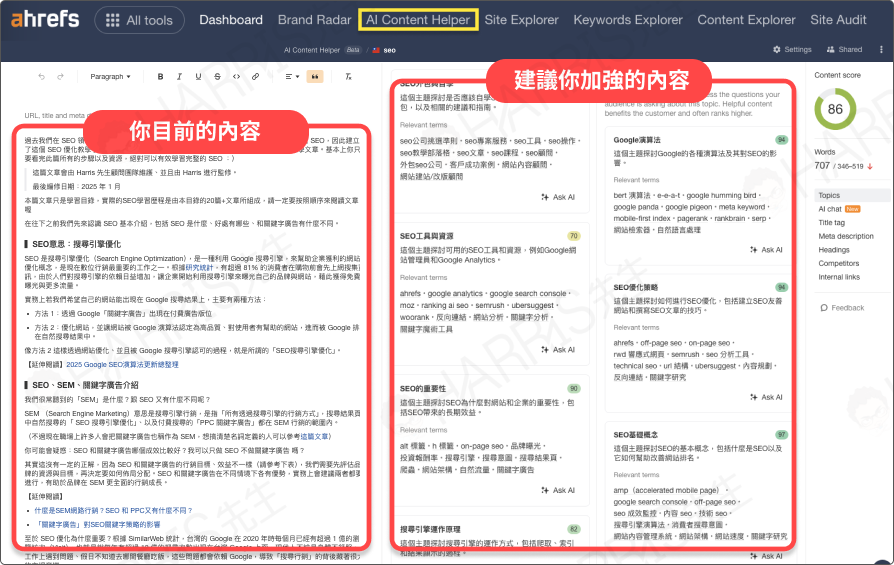This screenshot has height=565, width=894.
Task: Click the 搜尋引擎運作原理 topic title
Action: point(430,530)
